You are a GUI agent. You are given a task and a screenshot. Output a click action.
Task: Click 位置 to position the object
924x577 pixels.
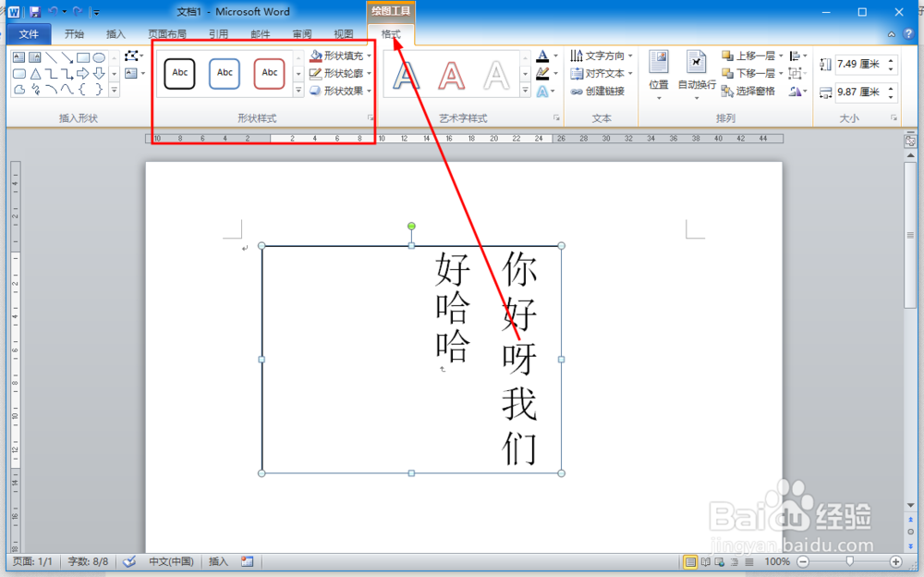659,74
